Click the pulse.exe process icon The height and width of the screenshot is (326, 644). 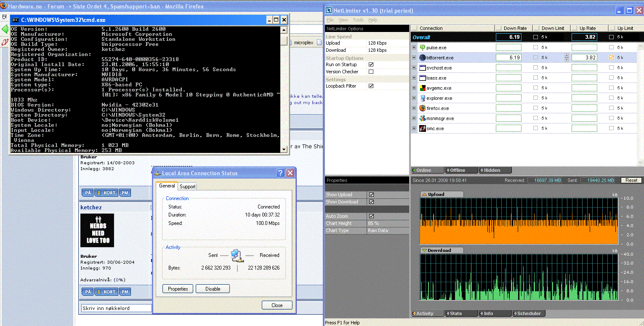423,48
